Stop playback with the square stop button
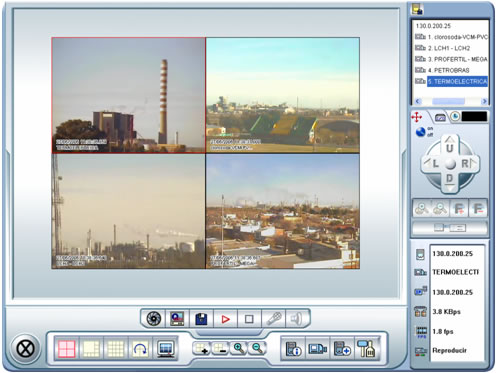The width and height of the screenshot is (497, 373). pos(249,319)
